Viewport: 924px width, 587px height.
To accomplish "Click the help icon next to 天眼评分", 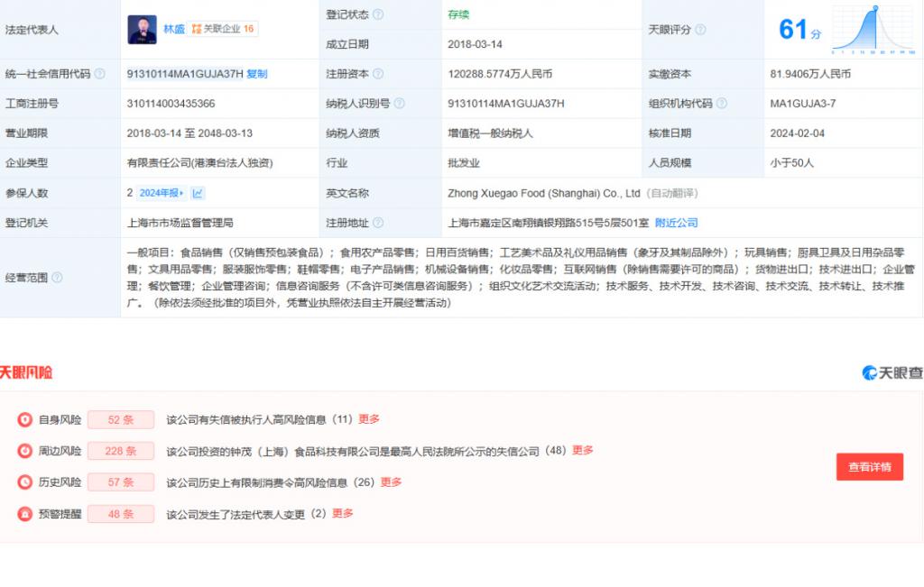I will point(701,30).
